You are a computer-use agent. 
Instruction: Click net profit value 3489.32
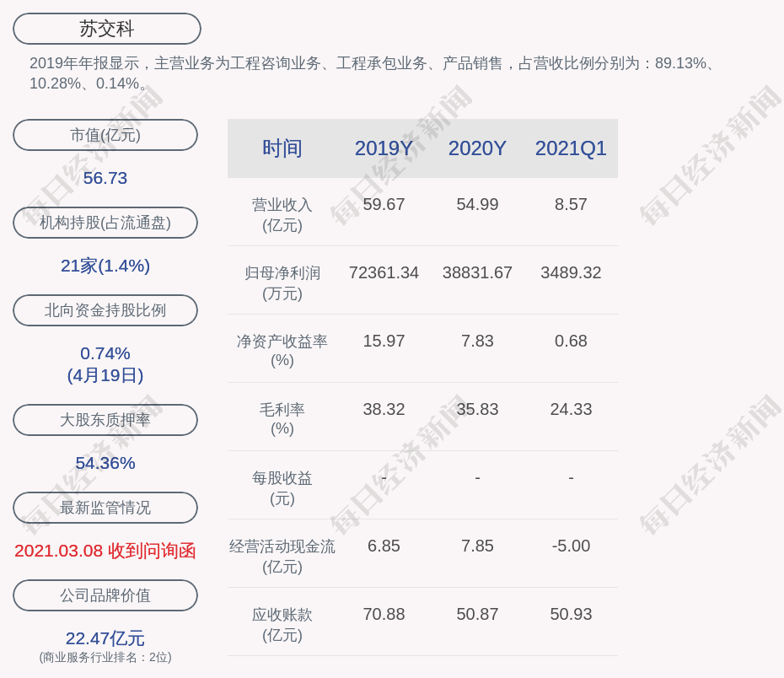tap(571, 272)
